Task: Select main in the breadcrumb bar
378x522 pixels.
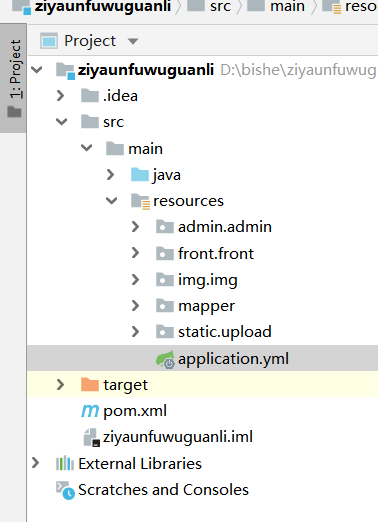Action: [287, 6]
